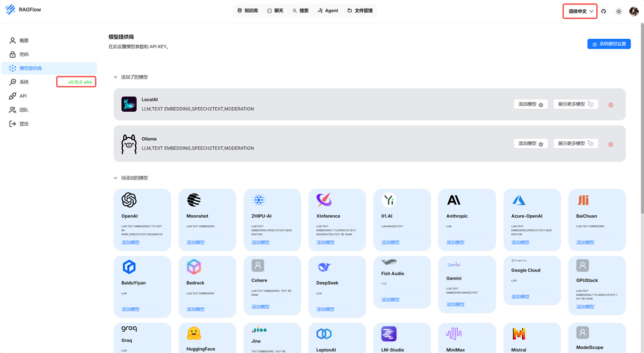The width and height of the screenshot is (644, 353).
Task: Open 团队 in the sidebar
Action: click(49, 110)
